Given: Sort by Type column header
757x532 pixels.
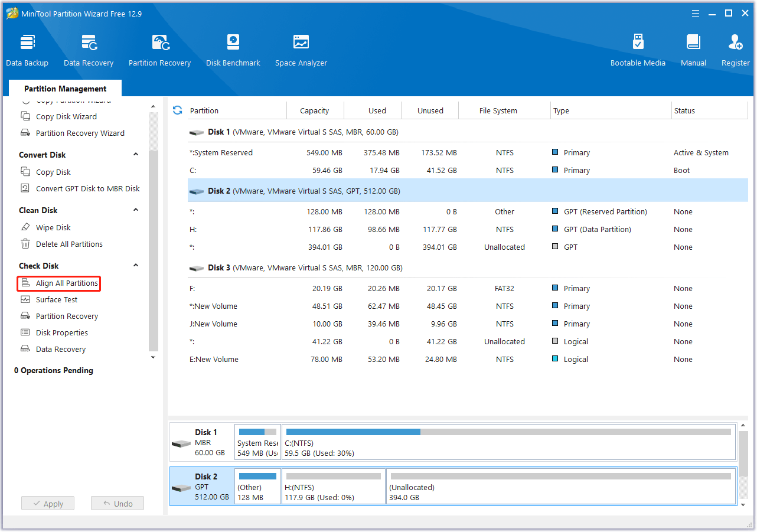Looking at the screenshot, I should click(x=611, y=110).
